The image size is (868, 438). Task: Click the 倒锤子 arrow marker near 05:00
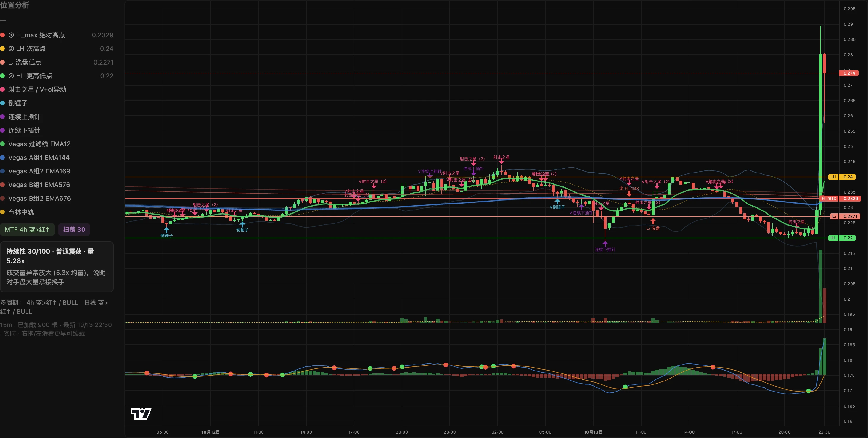[x=166, y=229]
